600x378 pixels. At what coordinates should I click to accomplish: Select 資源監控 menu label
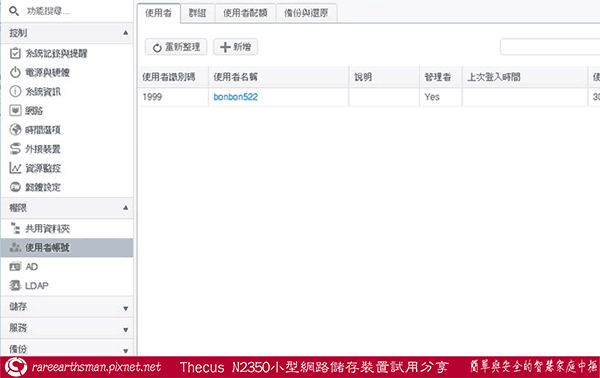43,168
